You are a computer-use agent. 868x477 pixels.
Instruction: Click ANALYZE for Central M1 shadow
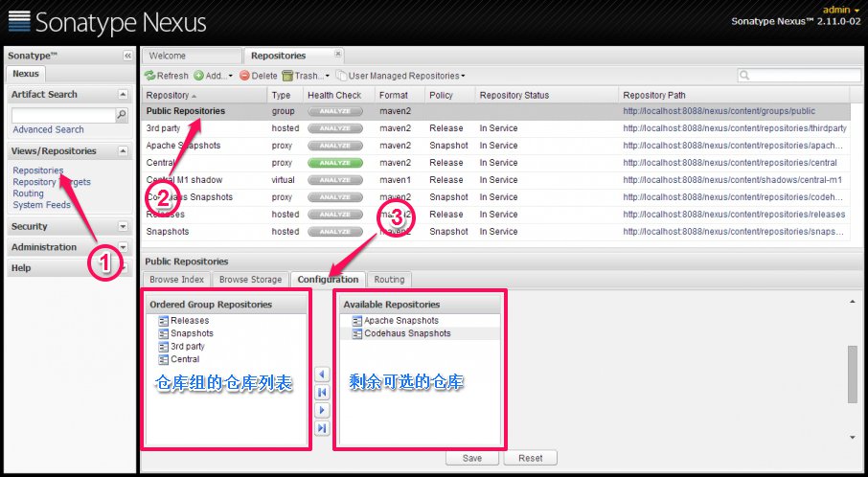[335, 180]
